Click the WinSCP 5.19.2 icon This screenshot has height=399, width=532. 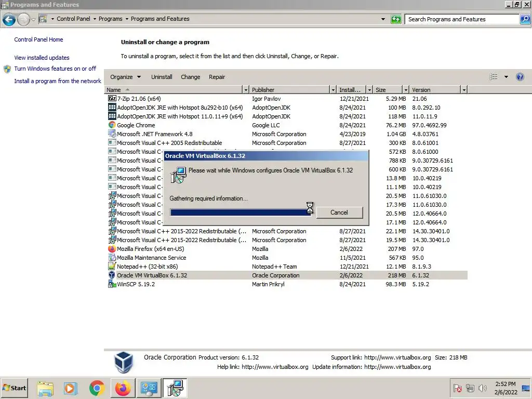(112, 284)
